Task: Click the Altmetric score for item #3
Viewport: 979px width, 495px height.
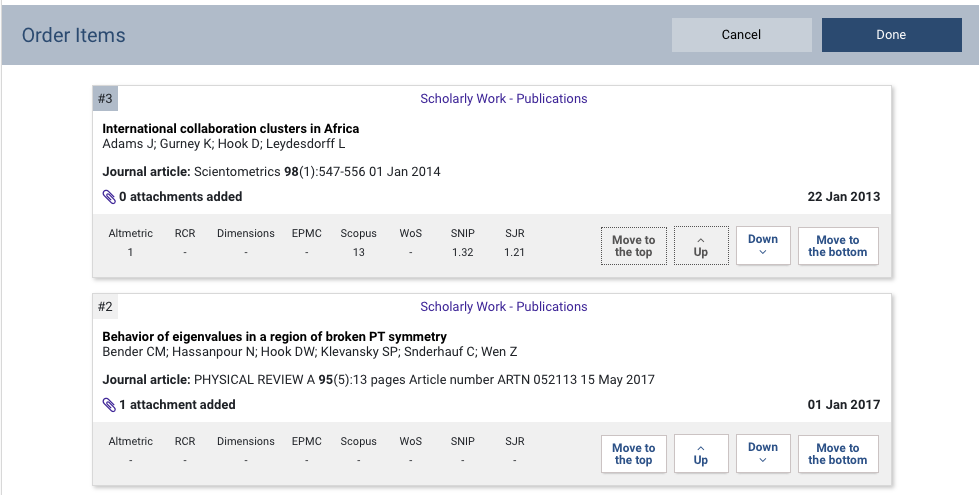Action: tap(130, 253)
